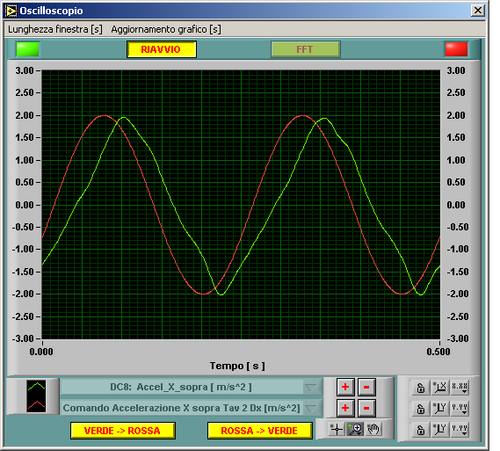Toggle the bottom Y-axis scale lock

(420, 430)
